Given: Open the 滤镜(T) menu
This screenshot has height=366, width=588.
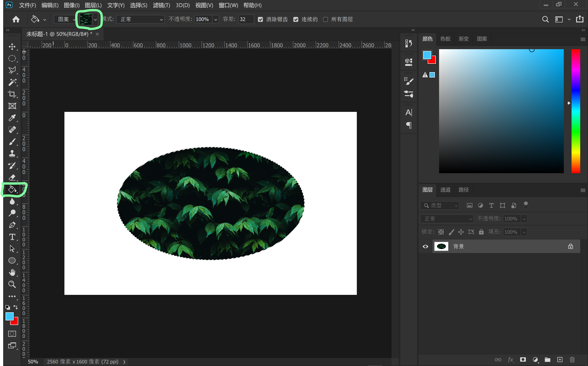Looking at the screenshot, I should [162, 5].
